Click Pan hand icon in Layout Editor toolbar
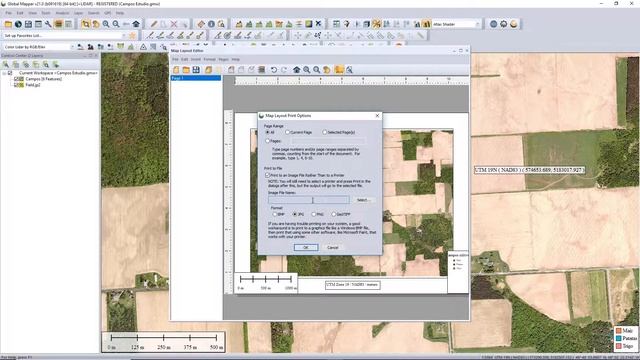 point(327,70)
